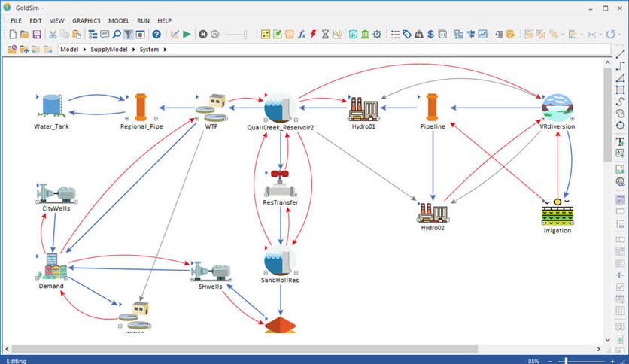The height and width of the screenshot is (364, 629).
Task: Open the gear options icon in toolbar
Action: 377,35
